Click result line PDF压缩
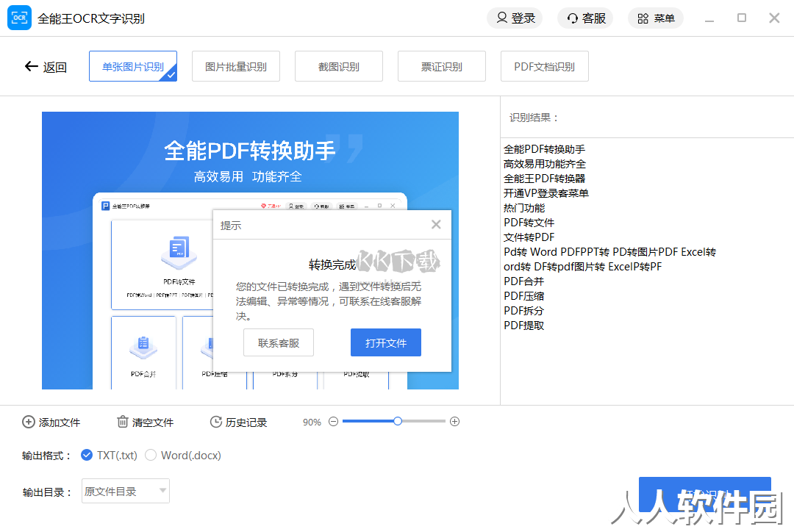Screen dimensions: 794x532 [523, 296]
